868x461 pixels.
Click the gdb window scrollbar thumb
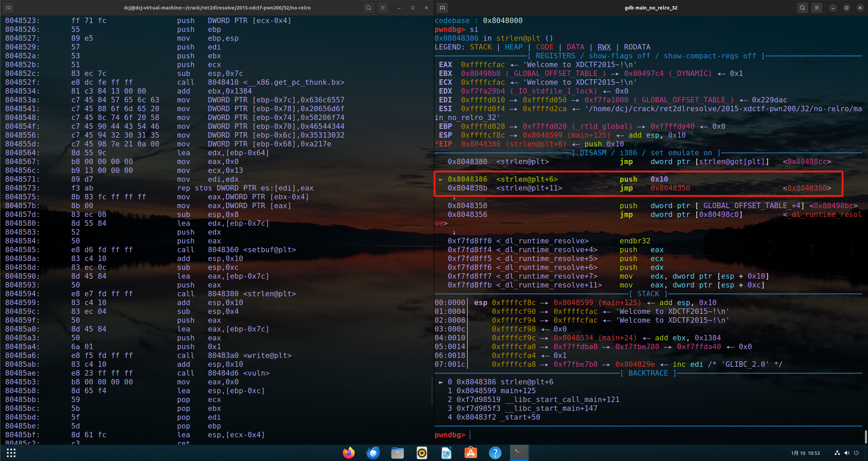(x=866, y=437)
